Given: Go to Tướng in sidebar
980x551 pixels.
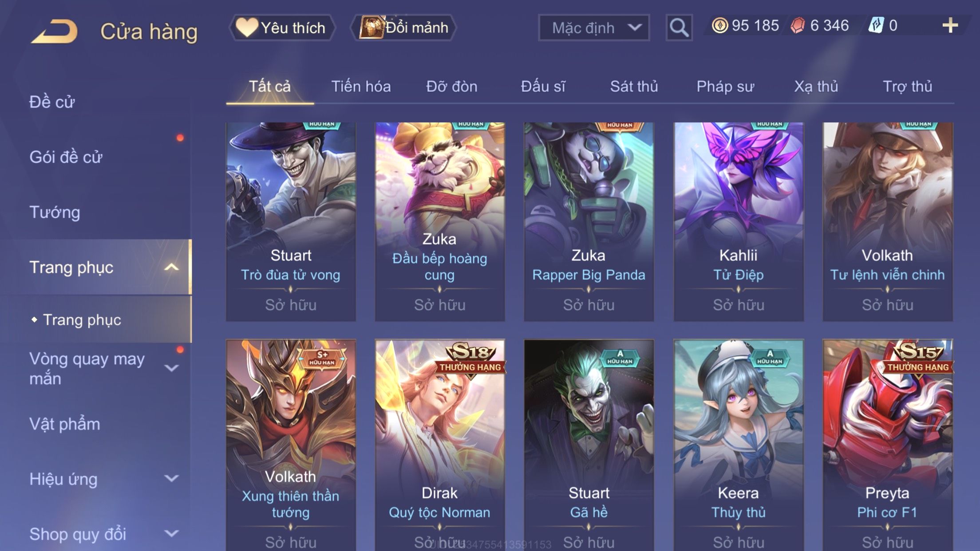Looking at the screenshot, I should coord(55,212).
